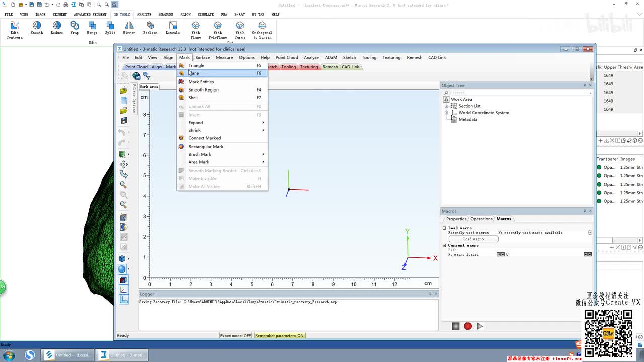The height and width of the screenshot is (362, 644).
Task: Open the Windows Start menu
Action: point(9,355)
